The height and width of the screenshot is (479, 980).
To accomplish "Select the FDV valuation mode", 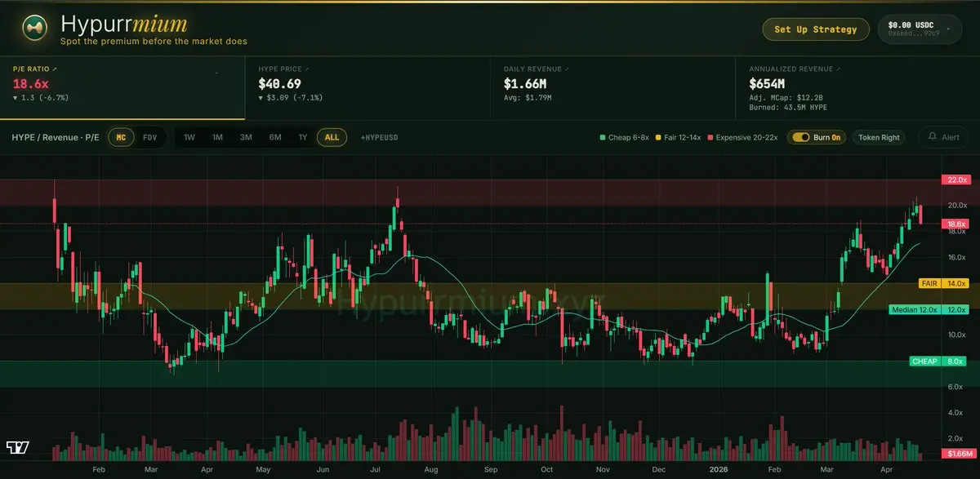I will (x=149, y=137).
